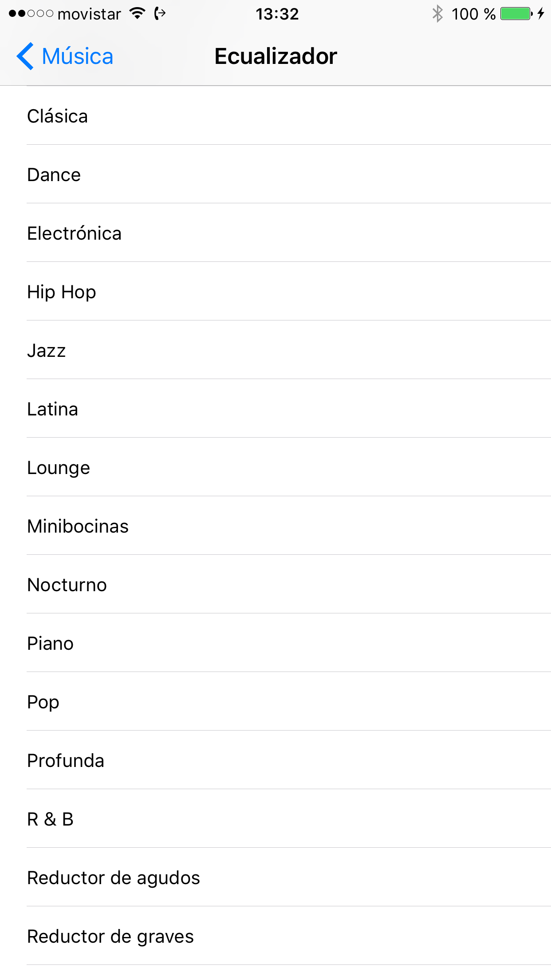This screenshot has width=551, height=980.
Task: Tap the battery indicator icon
Action: pyautogui.click(x=516, y=14)
